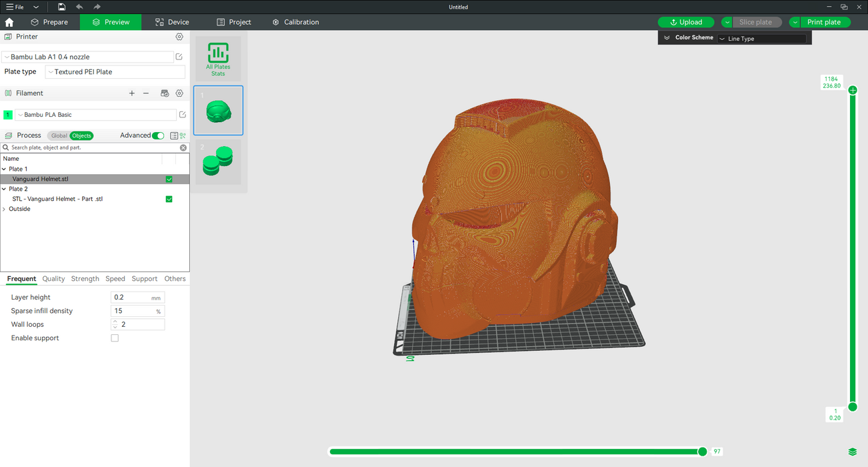This screenshot has width=868, height=467.
Task: Switch to the Prepare tab
Action: tap(49, 22)
